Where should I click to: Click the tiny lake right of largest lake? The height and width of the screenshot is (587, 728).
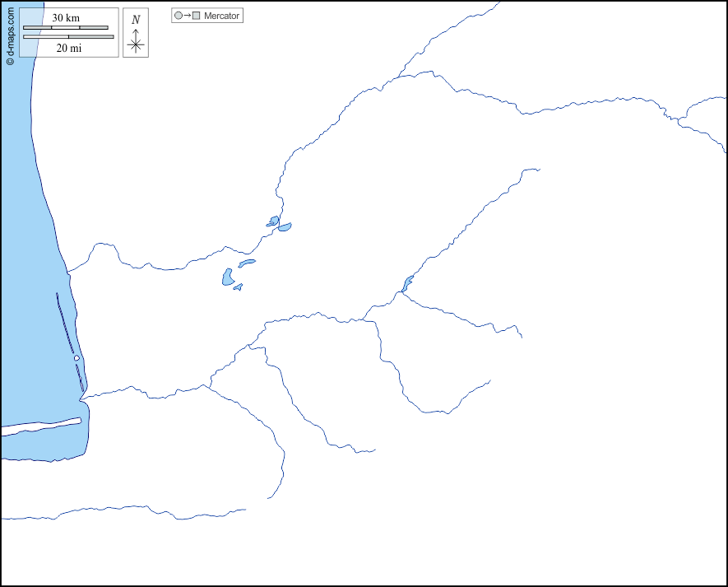[x=238, y=287]
